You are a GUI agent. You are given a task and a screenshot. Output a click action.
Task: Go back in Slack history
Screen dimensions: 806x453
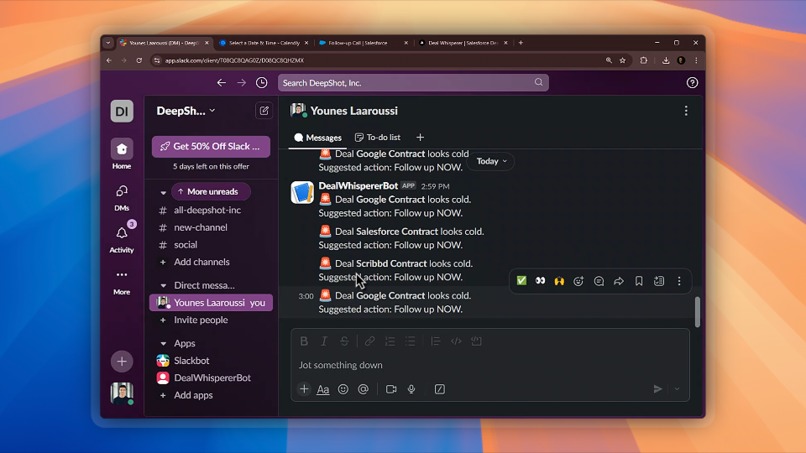[x=222, y=82]
